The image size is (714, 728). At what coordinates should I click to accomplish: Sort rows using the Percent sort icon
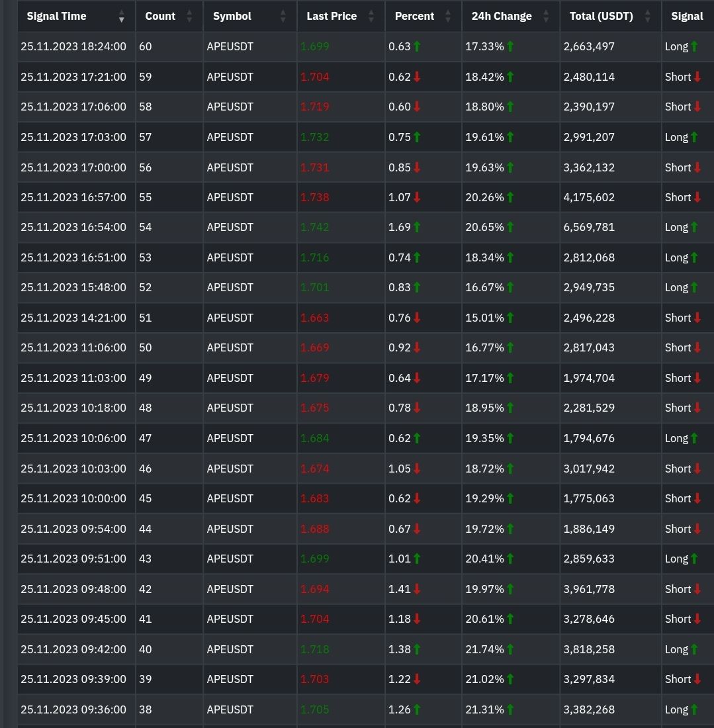click(x=448, y=17)
